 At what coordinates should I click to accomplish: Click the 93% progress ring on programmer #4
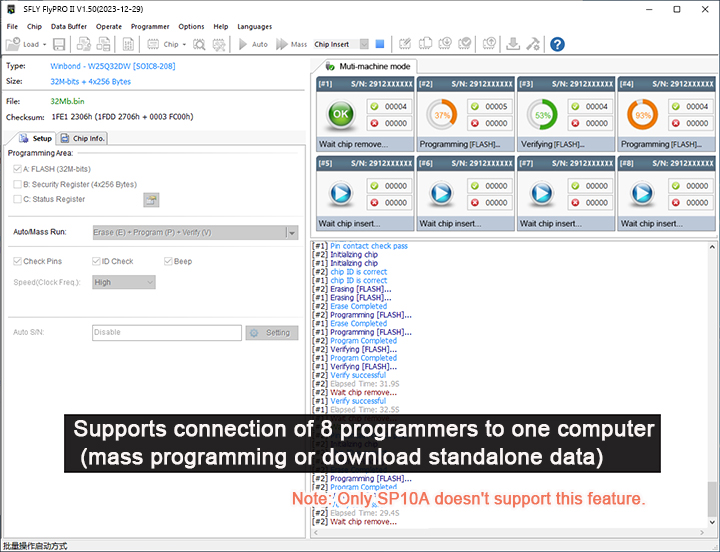coord(642,115)
